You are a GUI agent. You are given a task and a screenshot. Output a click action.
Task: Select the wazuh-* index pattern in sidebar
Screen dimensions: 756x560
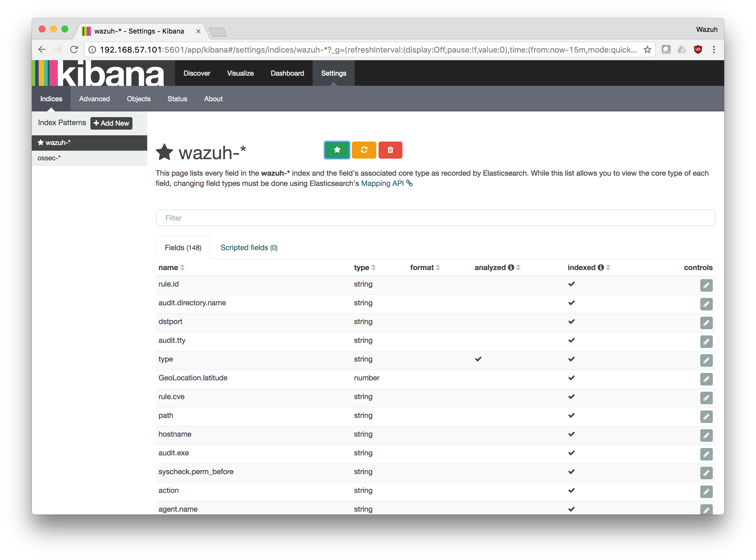[x=90, y=143]
